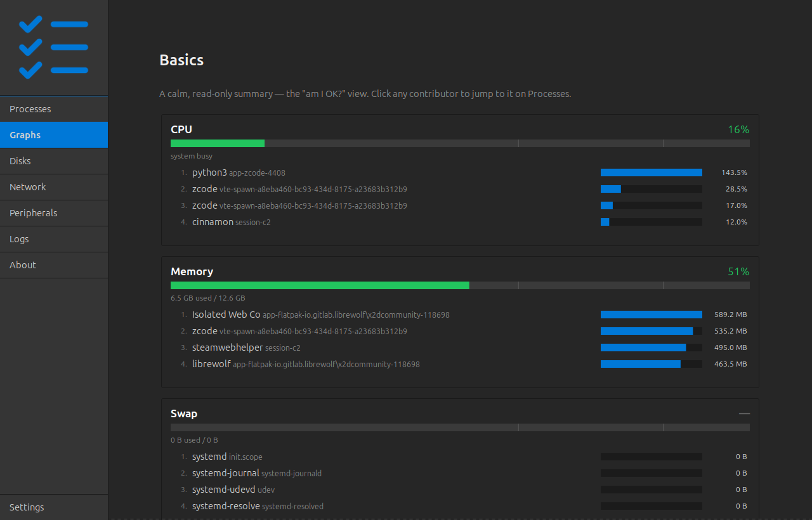This screenshot has height=520, width=812.
Task: Click the CPU 16% value
Action: coord(738,129)
